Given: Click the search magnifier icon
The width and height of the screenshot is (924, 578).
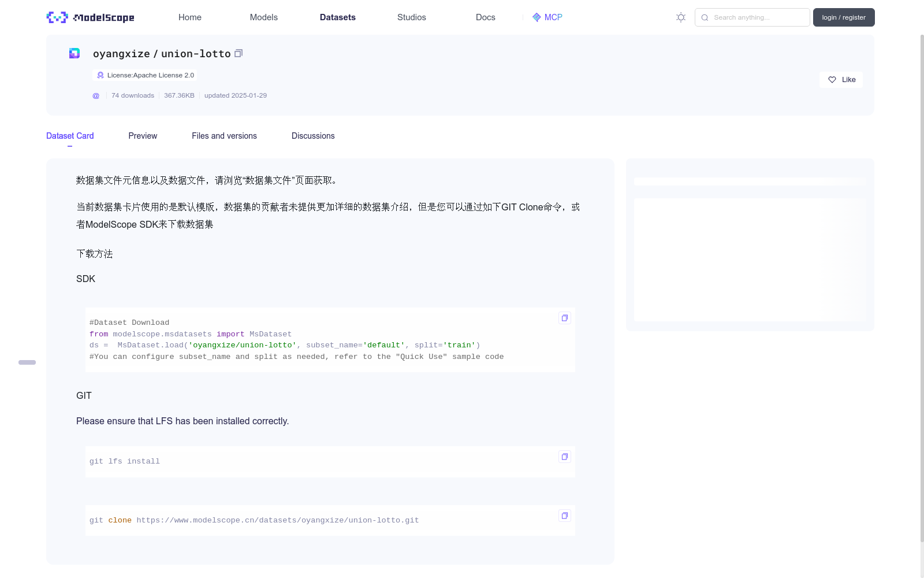Looking at the screenshot, I should (x=705, y=17).
